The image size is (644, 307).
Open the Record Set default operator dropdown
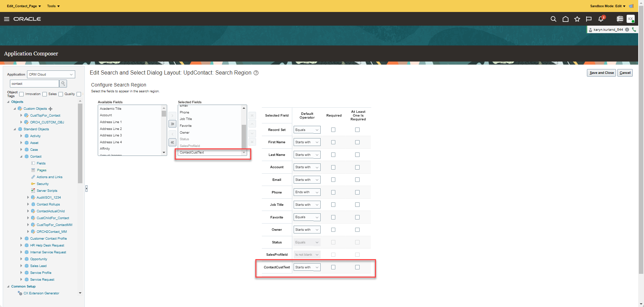click(x=307, y=130)
